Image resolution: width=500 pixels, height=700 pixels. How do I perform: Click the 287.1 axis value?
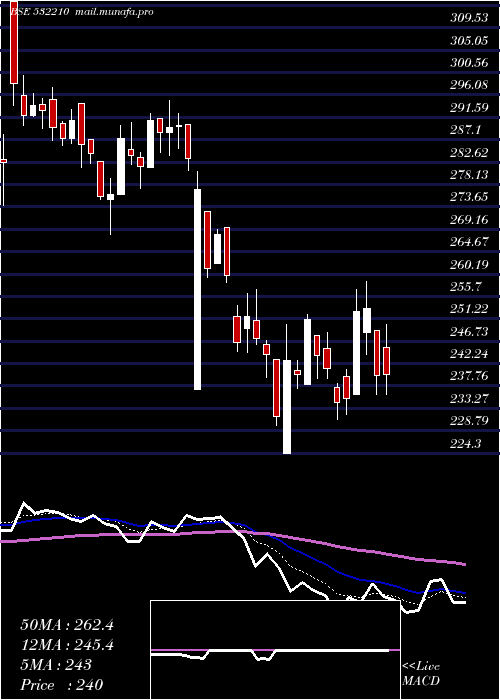click(465, 130)
